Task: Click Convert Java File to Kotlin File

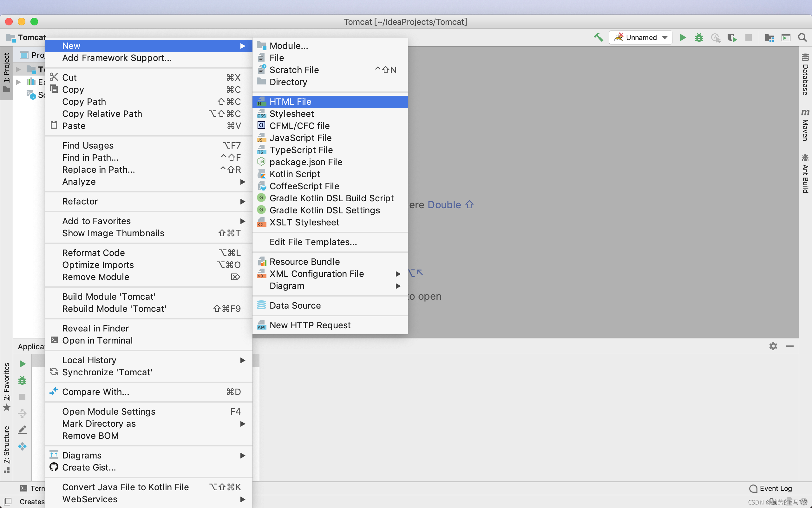Action: 148,487
